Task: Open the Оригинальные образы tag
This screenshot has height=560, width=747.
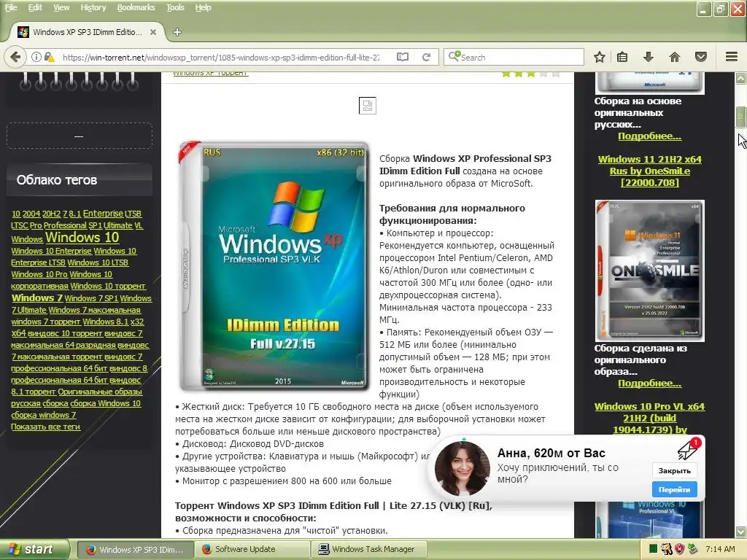Action: [100, 392]
